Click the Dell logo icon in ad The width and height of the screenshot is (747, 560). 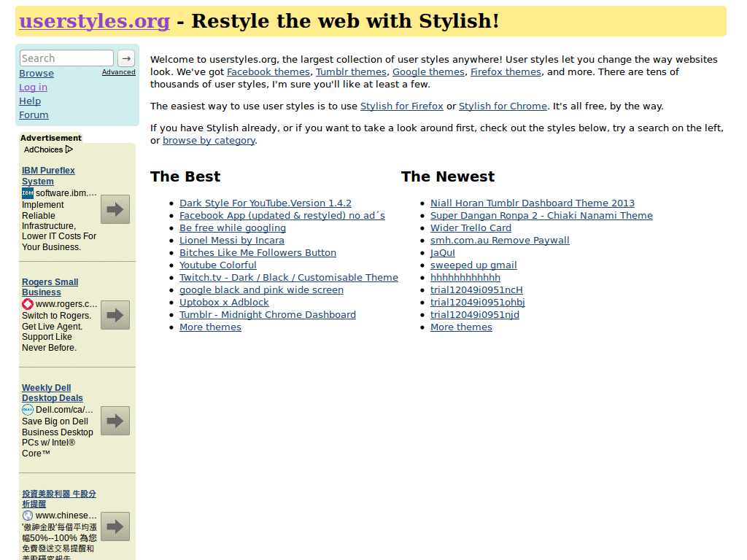(x=28, y=410)
